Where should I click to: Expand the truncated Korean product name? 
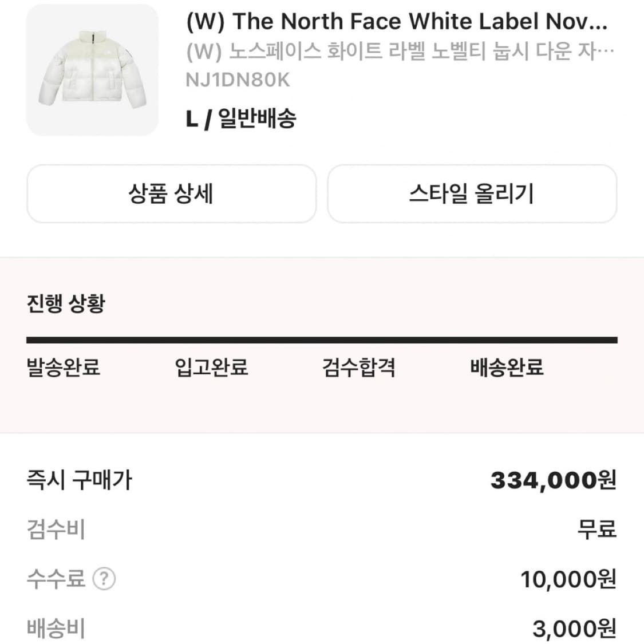tap(400, 52)
